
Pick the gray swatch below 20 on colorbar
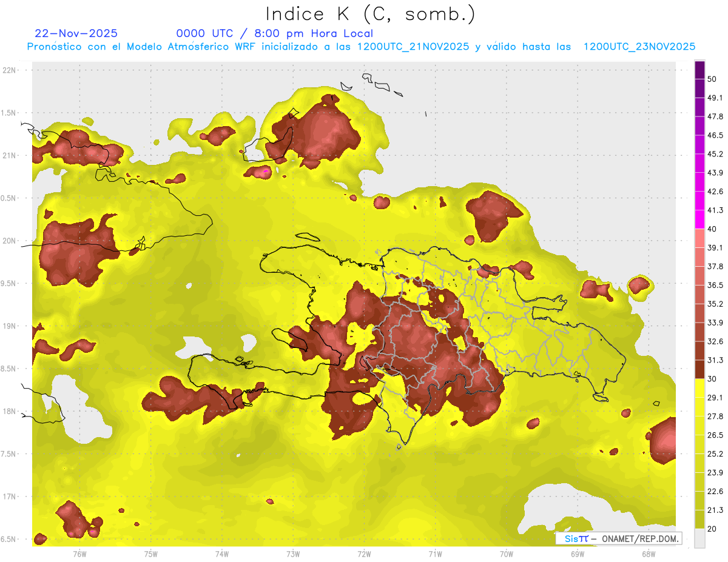(x=700, y=538)
